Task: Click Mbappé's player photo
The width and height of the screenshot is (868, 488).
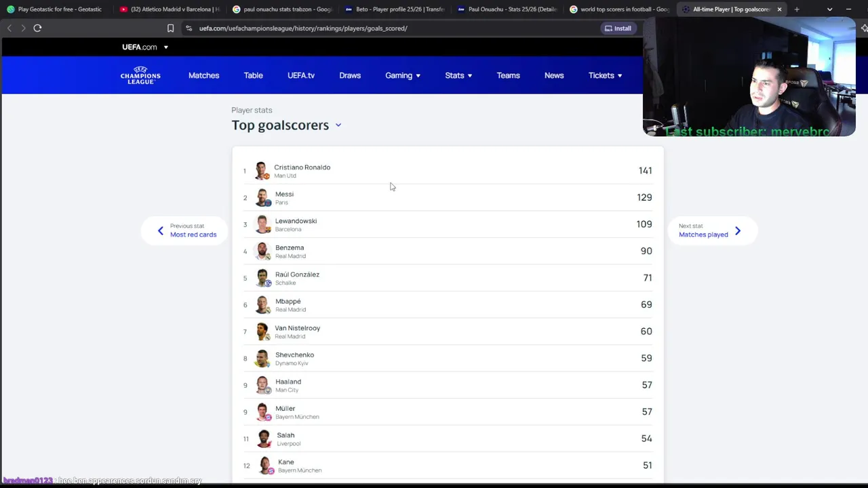Action: [262, 305]
